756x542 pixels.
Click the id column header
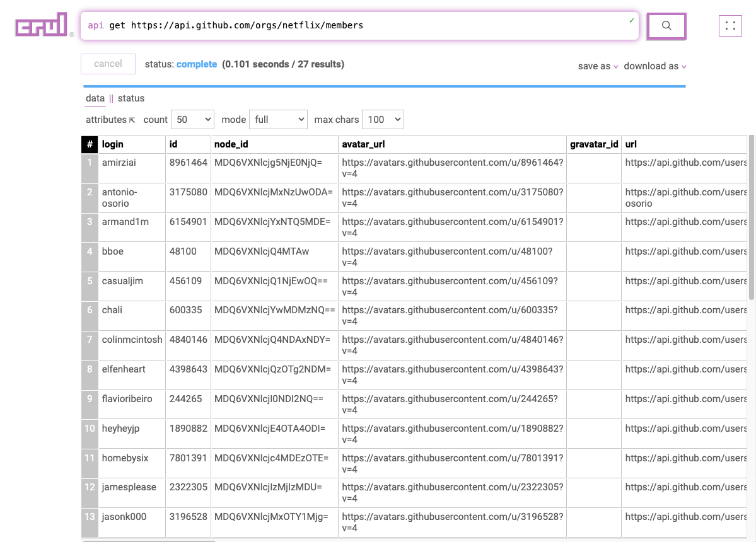188,144
